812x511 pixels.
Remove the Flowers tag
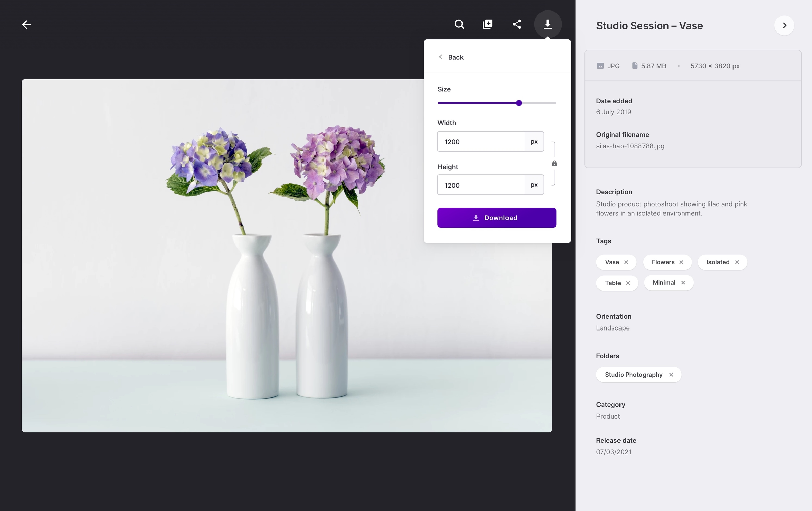point(681,262)
